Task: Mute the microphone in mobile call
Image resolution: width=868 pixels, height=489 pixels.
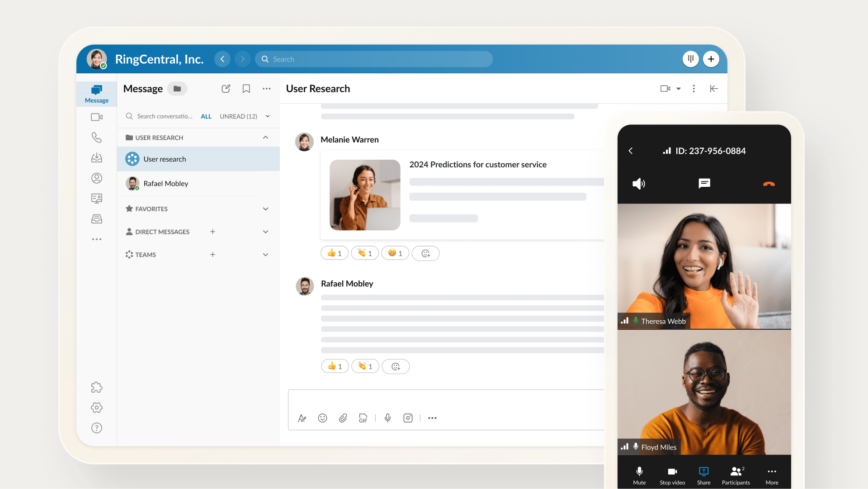Action: coord(639,475)
